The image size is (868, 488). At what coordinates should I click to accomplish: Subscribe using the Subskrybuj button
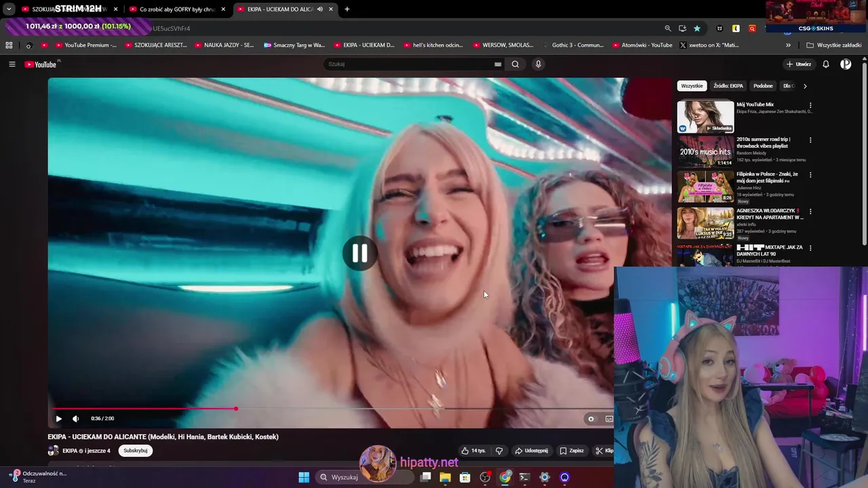tap(135, 451)
